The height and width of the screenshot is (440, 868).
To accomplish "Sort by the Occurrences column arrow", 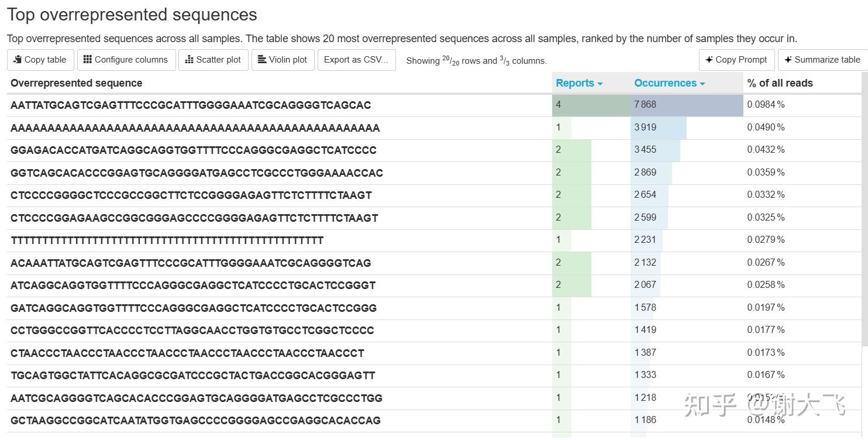I will click(702, 84).
